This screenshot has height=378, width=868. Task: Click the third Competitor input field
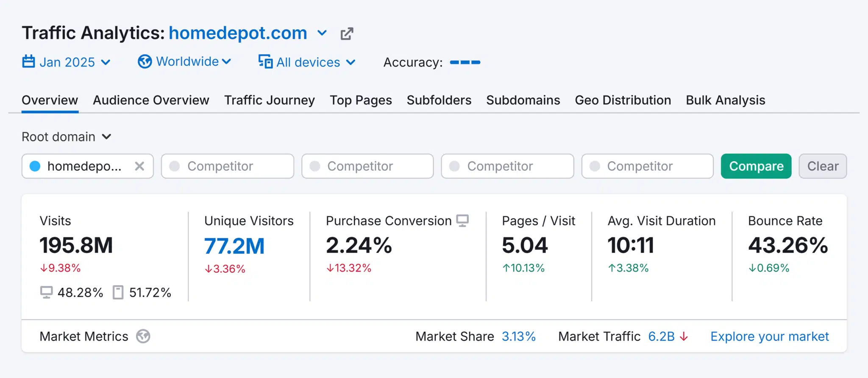(507, 166)
